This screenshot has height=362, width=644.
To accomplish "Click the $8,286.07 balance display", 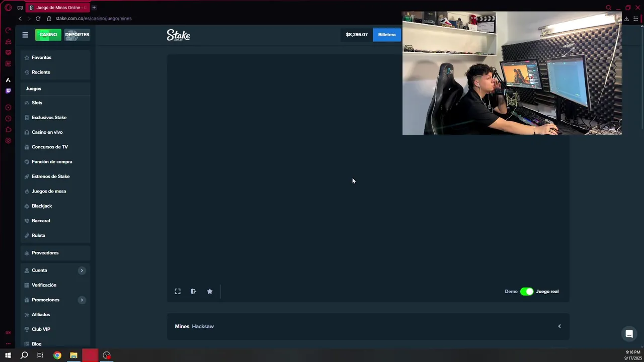I will pos(357,35).
